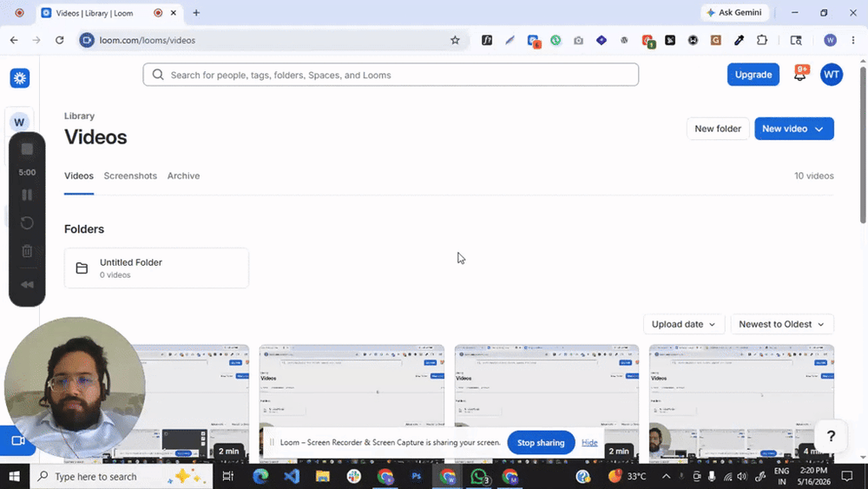Open Slack from the taskbar

pyautogui.click(x=354, y=476)
